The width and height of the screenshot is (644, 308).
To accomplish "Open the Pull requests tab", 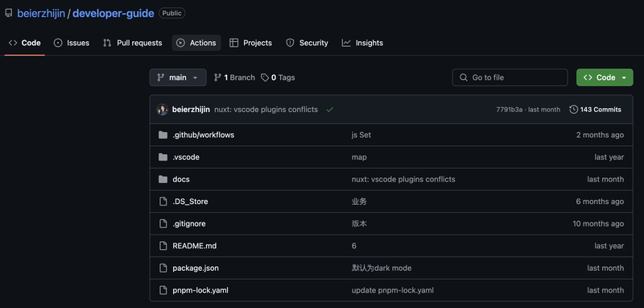I will (x=132, y=43).
